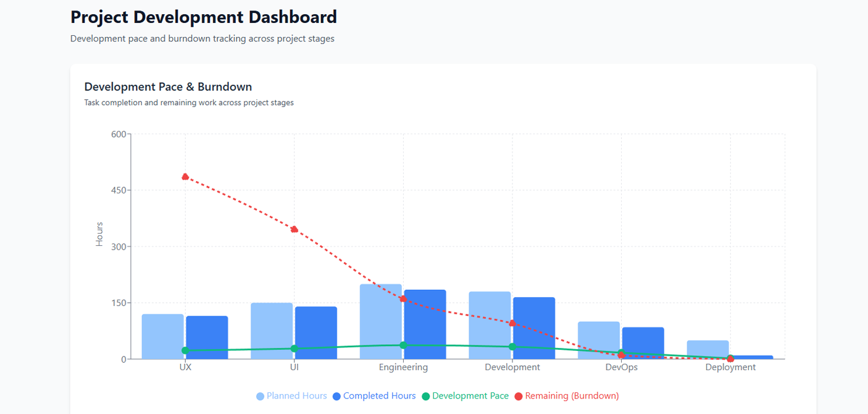Click the light blue Planned Hours legend dot
Screen dimensions: 868x414
pyautogui.click(x=260, y=395)
